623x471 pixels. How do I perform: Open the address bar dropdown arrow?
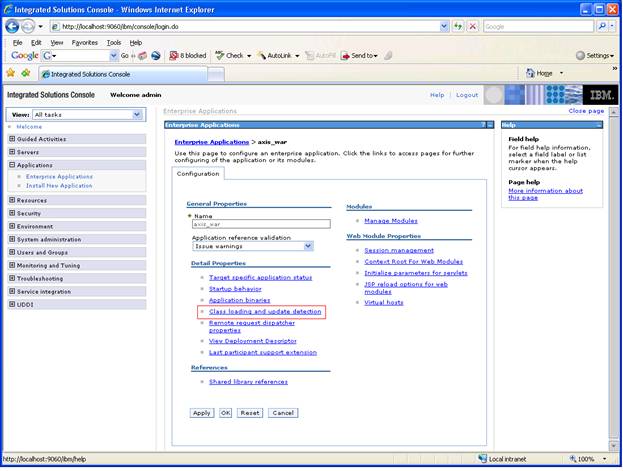pos(444,27)
